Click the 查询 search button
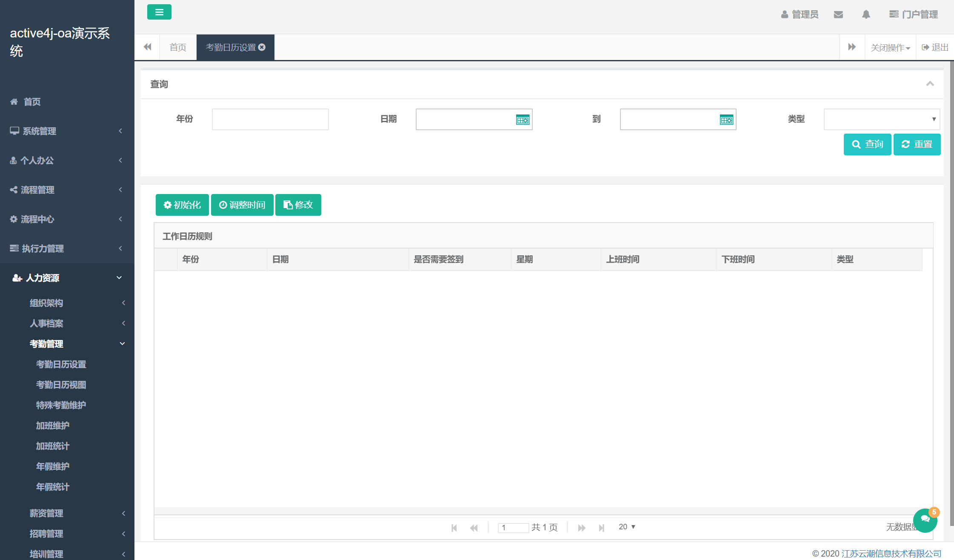954x560 pixels. (868, 144)
